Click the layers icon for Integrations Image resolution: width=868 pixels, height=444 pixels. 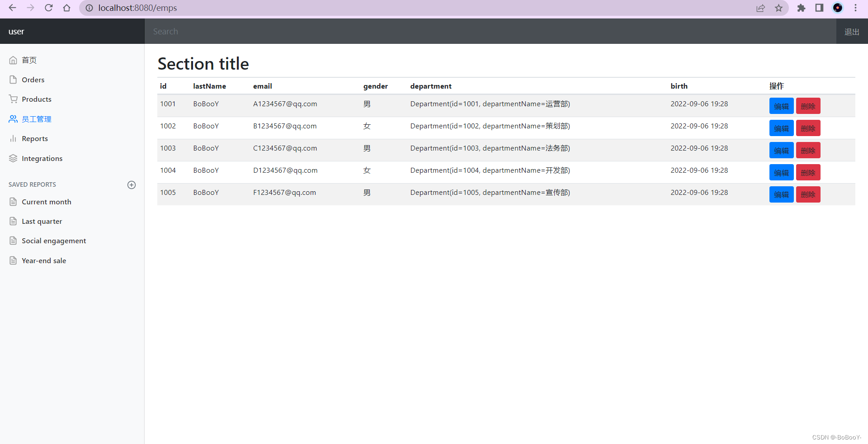click(13, 158)
